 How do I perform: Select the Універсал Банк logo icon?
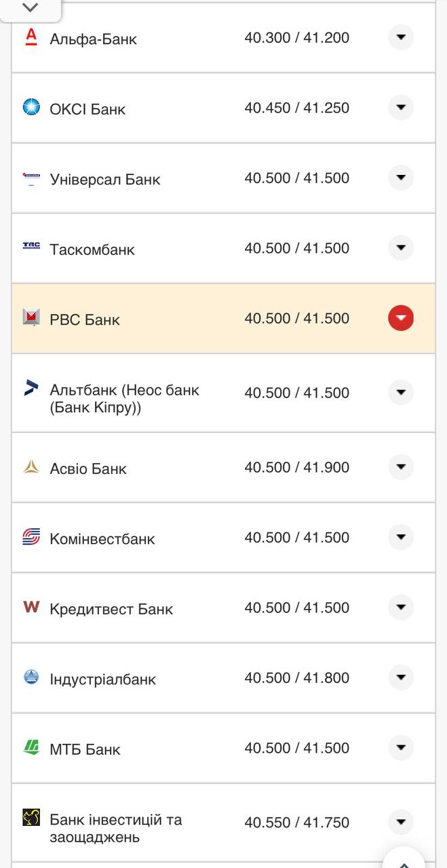pos(30,176)
